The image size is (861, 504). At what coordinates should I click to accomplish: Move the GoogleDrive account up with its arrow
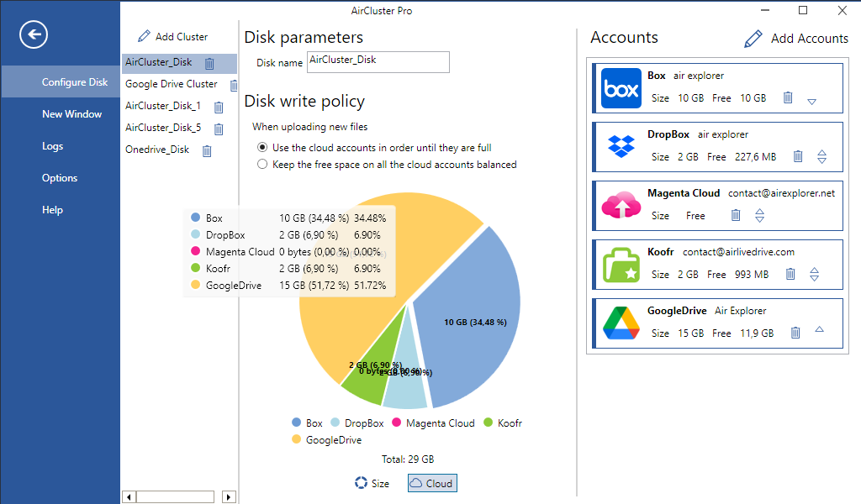tap(819, 329)
